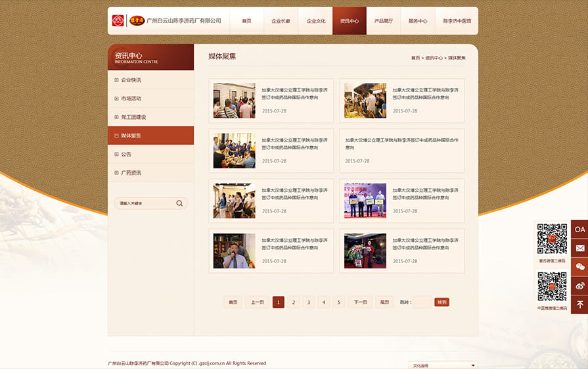Click pagination button 首页

[x=233, y=302]
